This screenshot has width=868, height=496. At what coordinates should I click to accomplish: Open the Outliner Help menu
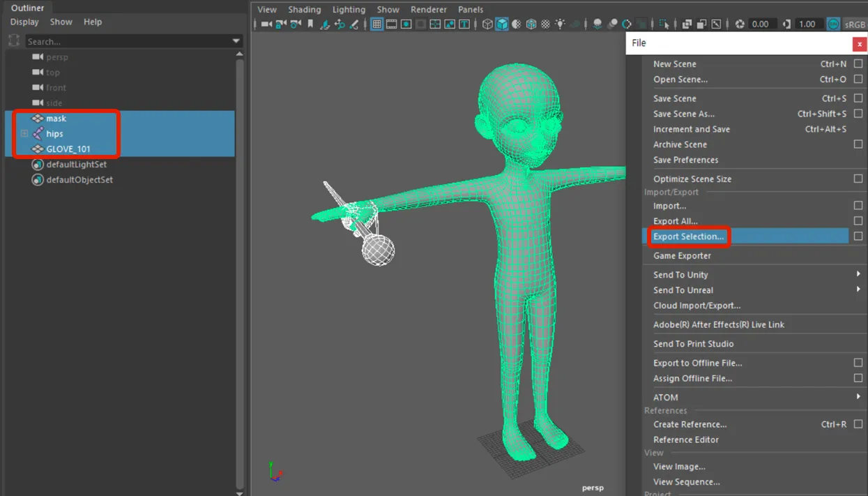click(x=93, y=22)
